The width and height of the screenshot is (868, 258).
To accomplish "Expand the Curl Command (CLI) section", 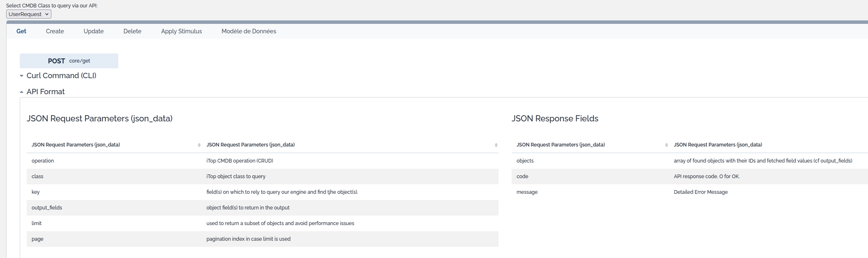I will [x=61, y=76].
